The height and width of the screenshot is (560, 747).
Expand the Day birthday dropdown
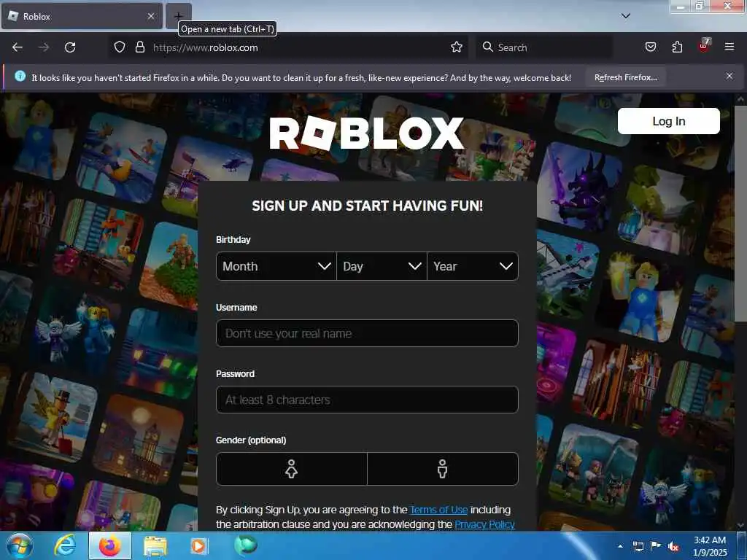(x=382, y=266)
